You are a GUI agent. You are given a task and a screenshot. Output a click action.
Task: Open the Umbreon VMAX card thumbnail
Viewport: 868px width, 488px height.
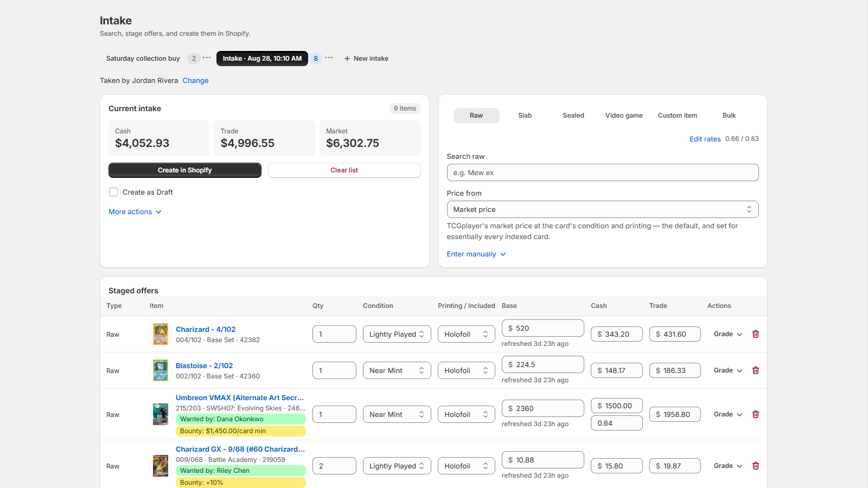161,414
